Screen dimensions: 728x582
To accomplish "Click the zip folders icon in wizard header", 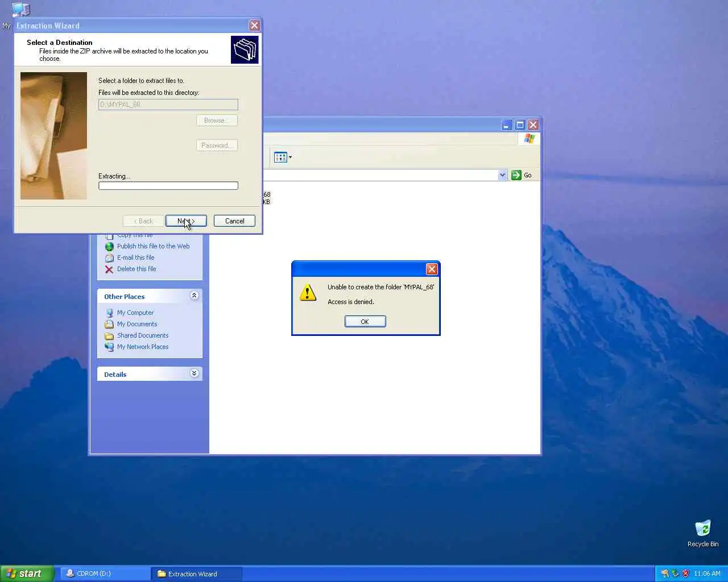I will [245, 49].
